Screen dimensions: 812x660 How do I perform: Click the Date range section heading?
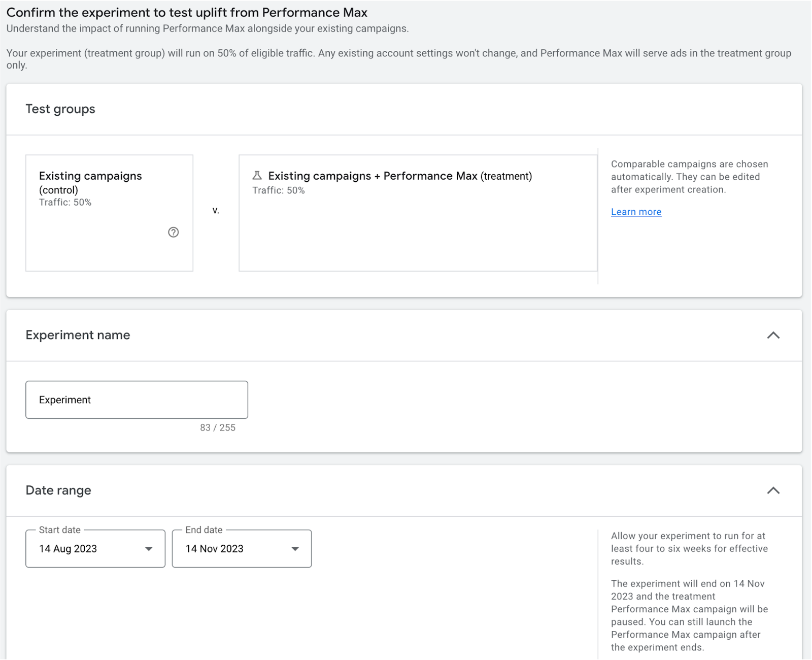tap(58, 490)
